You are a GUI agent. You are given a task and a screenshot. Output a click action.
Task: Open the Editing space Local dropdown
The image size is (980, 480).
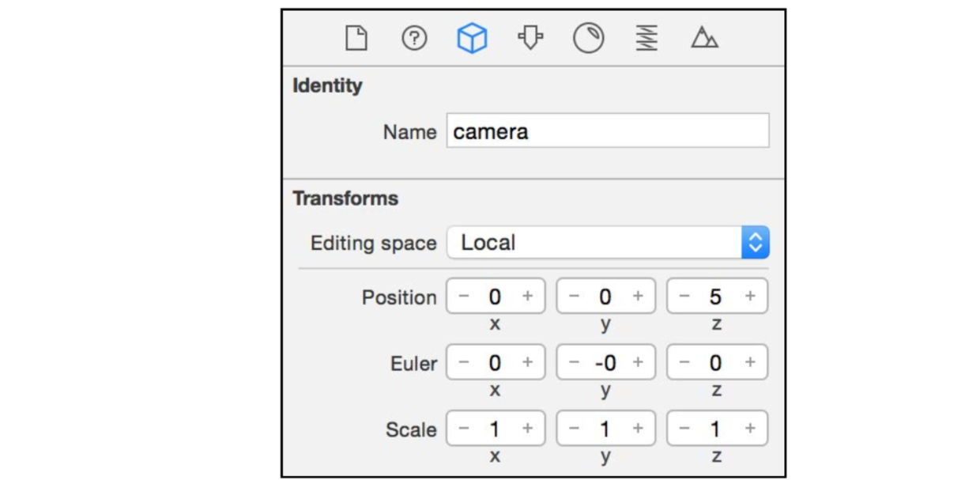click(607, 243)
